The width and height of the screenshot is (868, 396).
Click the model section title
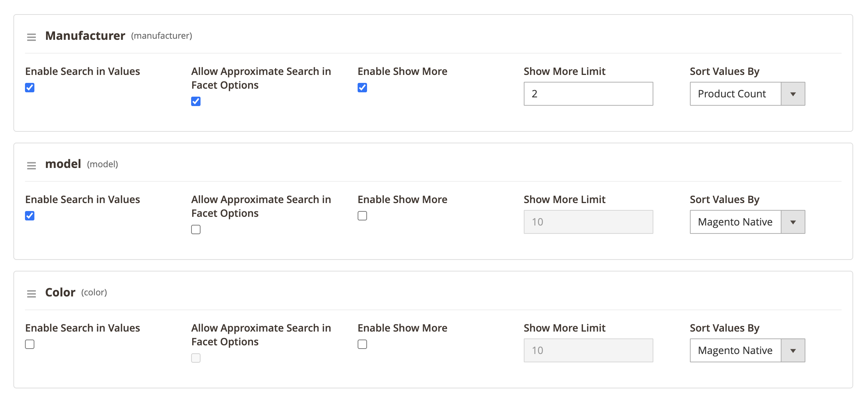tap(63, 164)
